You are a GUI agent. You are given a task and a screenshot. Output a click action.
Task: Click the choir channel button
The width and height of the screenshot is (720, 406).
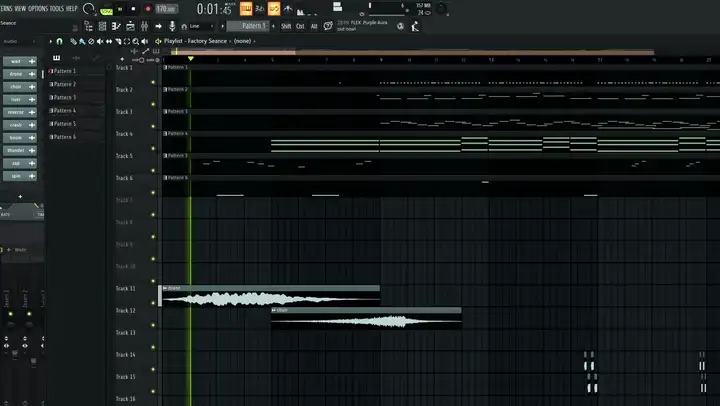tap(20, 87)
